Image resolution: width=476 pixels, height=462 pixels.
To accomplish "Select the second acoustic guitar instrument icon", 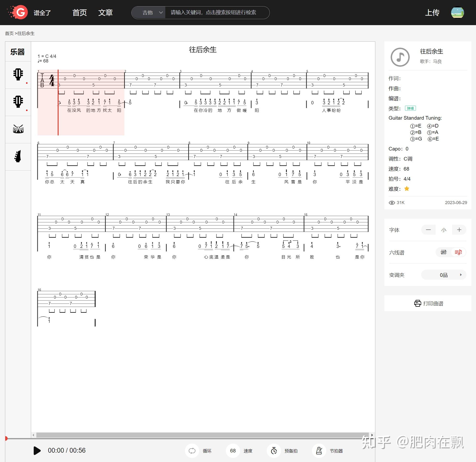I will pos(18,102).
